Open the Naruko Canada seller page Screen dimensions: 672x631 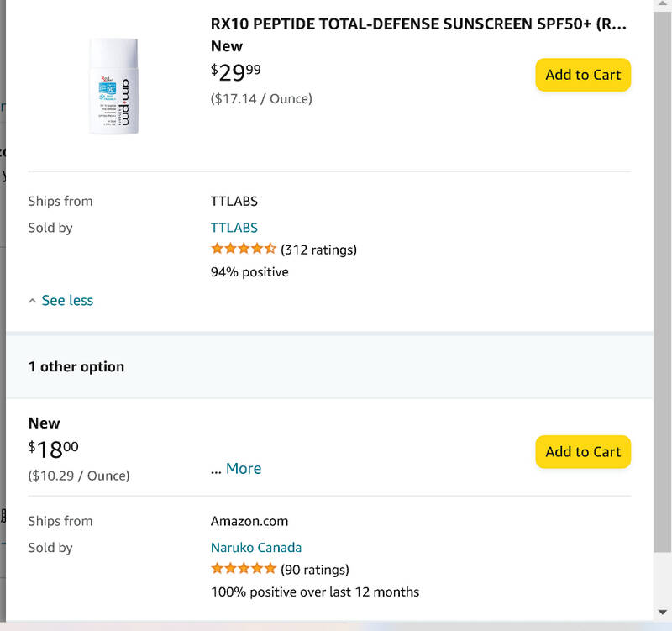(x=255, y=548)
